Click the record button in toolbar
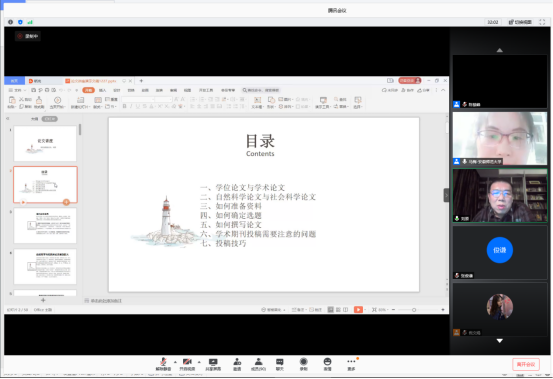The height and width of the screenshot is (379, 553). click(303, 364)
